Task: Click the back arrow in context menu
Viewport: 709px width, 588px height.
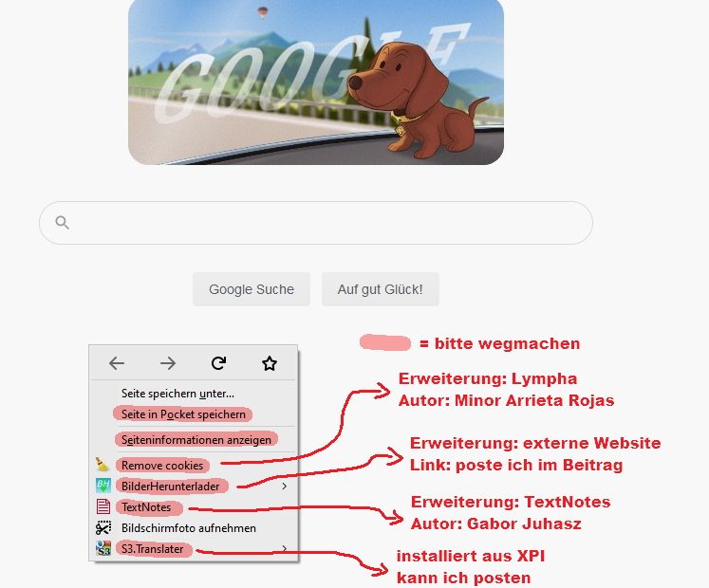Action: pos(117,363)
